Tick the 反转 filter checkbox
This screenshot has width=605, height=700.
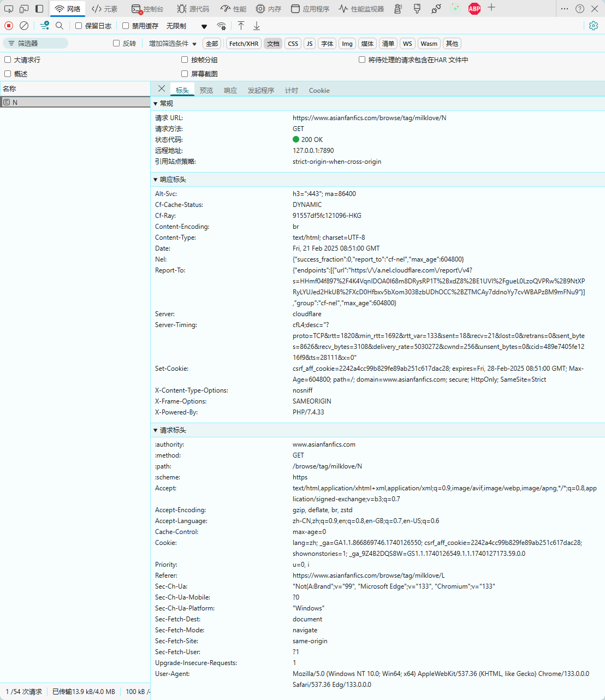tap(116, 43)
